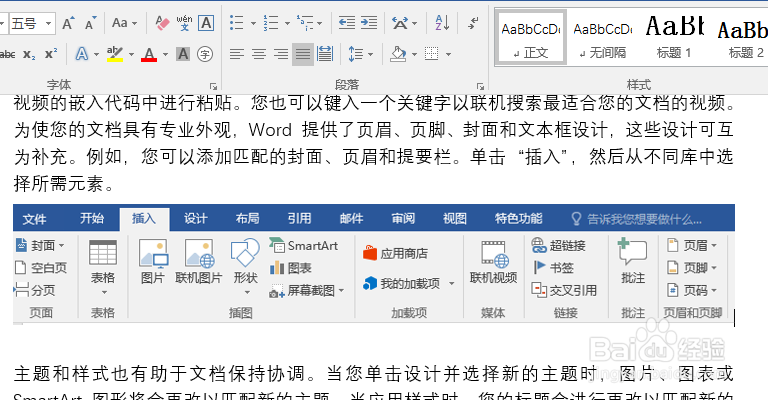Click the word Word in the second line

(x=270, y=130)
